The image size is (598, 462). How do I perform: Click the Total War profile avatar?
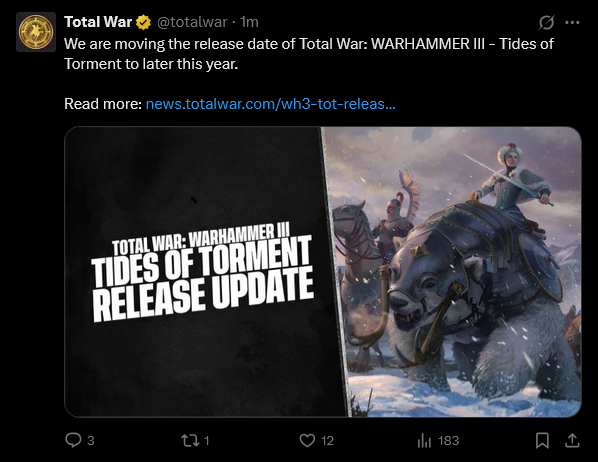point(36,32)
